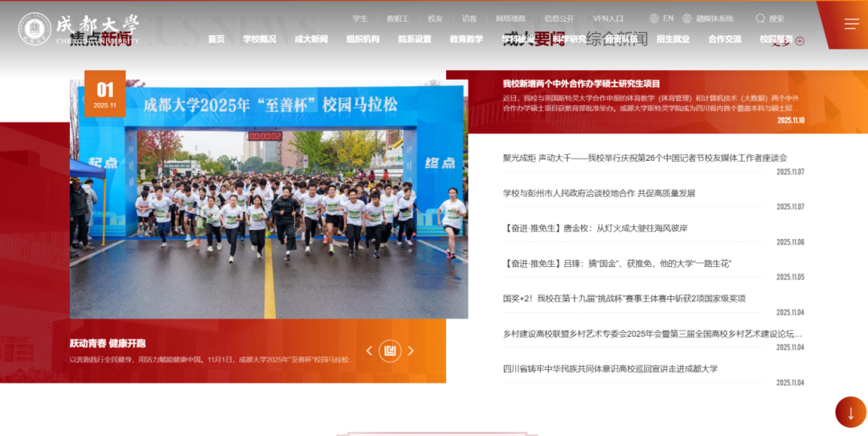Open news 学校与彭州市人民政府洽谈校地合作

point(599,193)
